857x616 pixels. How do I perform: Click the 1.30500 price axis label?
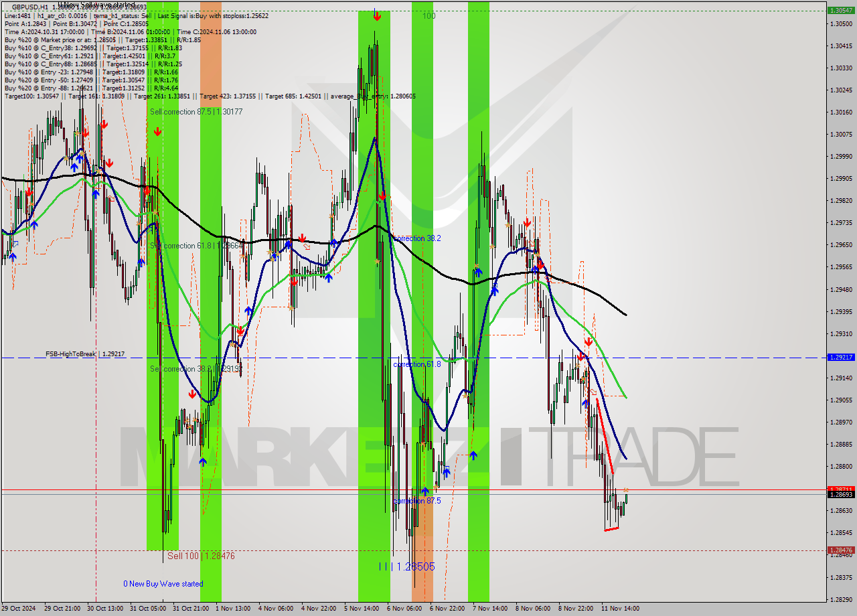(x=841, y=23)
